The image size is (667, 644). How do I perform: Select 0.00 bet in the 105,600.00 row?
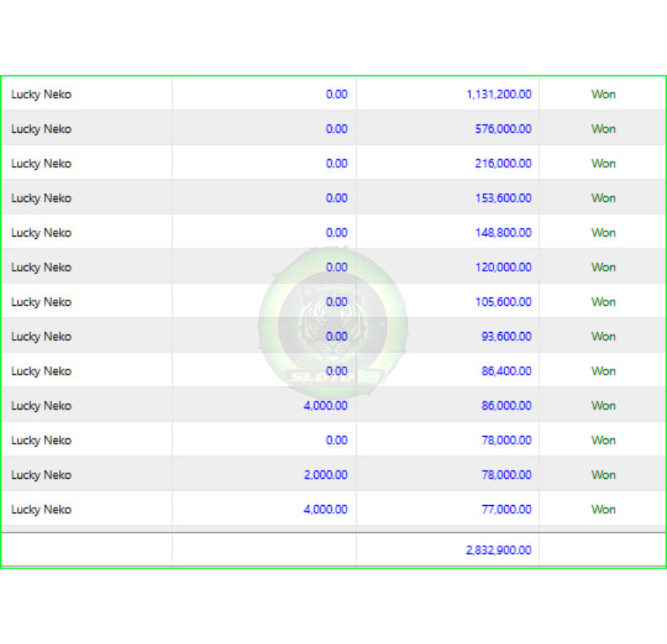click(337, 302)
